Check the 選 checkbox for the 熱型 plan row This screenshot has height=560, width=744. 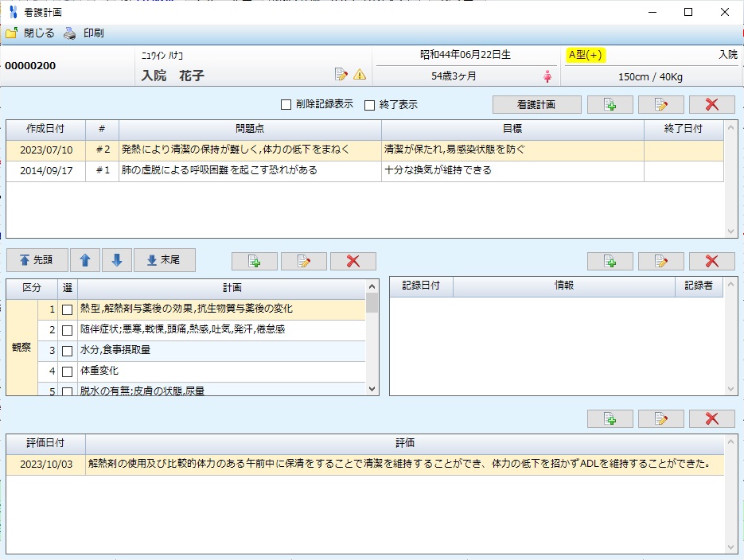click(x=67, y=310)
